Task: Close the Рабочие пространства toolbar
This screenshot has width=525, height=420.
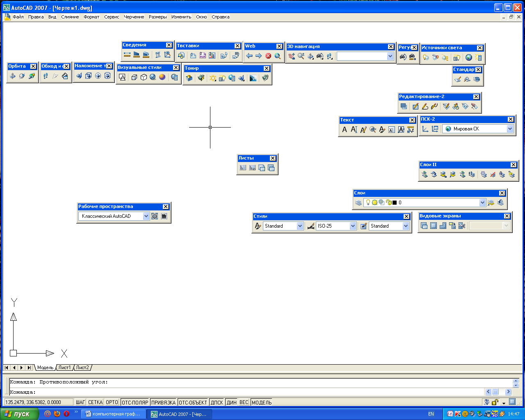Action: click(166, 207)
